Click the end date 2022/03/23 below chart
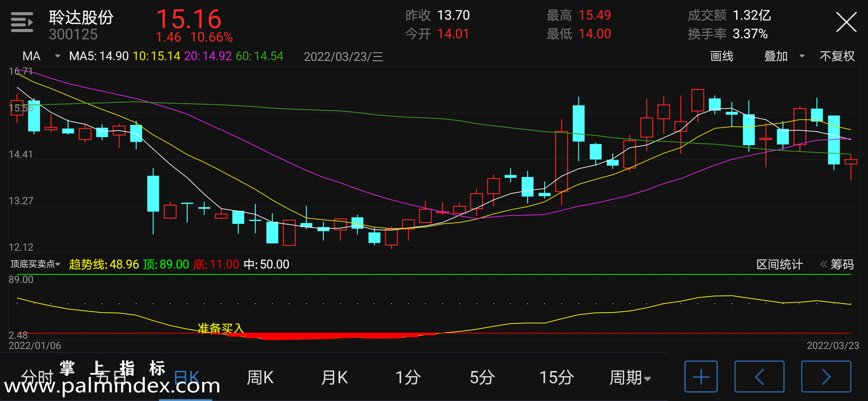 click(833, 346)
